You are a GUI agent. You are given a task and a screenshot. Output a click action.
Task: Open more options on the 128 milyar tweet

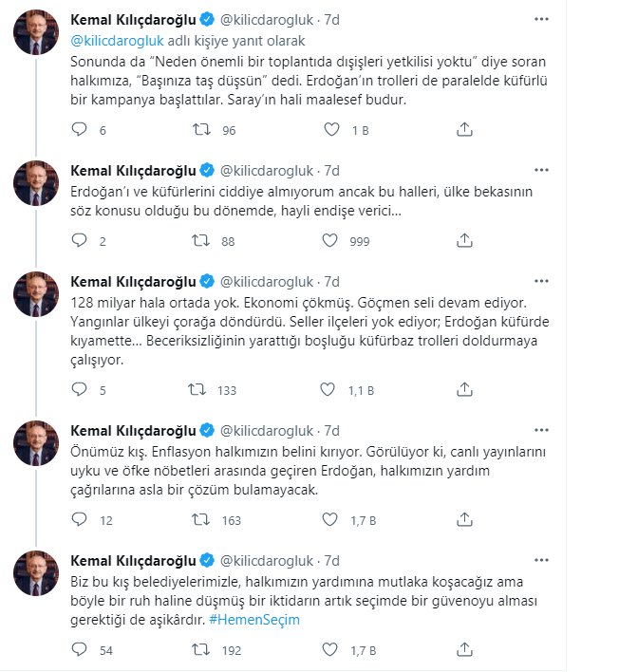point(541,281)
